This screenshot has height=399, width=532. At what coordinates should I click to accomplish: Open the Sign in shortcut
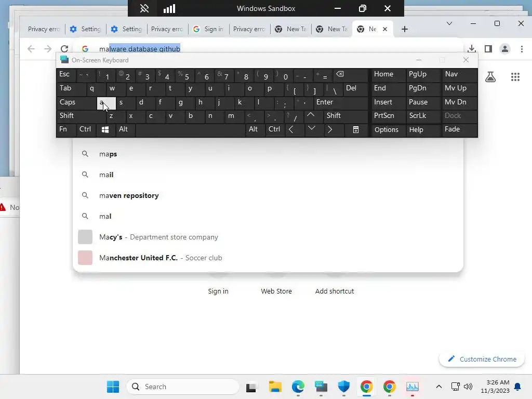pos(218,291)
